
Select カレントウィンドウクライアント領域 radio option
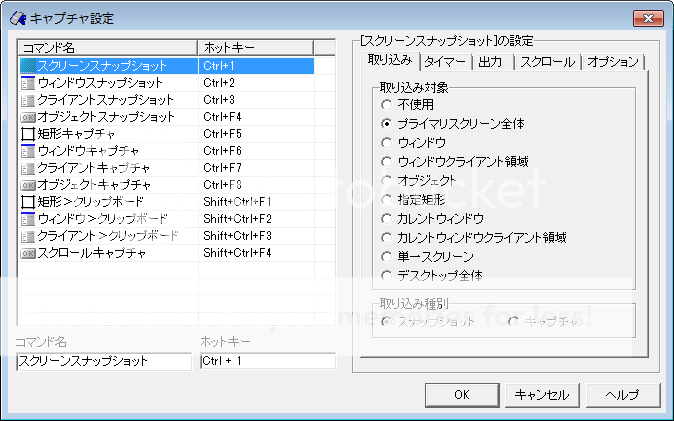pyautogui.click(x=386, y=237)
